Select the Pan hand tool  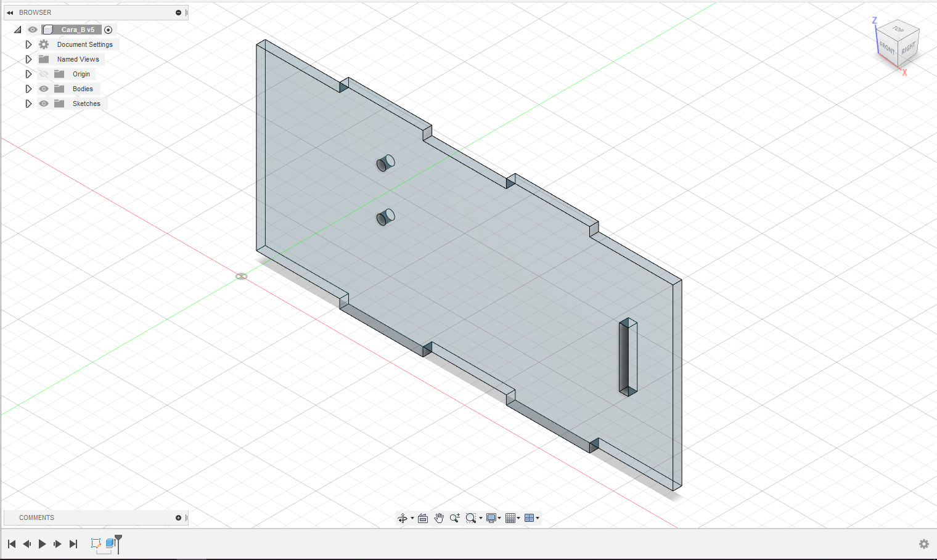tap(439, 518)
